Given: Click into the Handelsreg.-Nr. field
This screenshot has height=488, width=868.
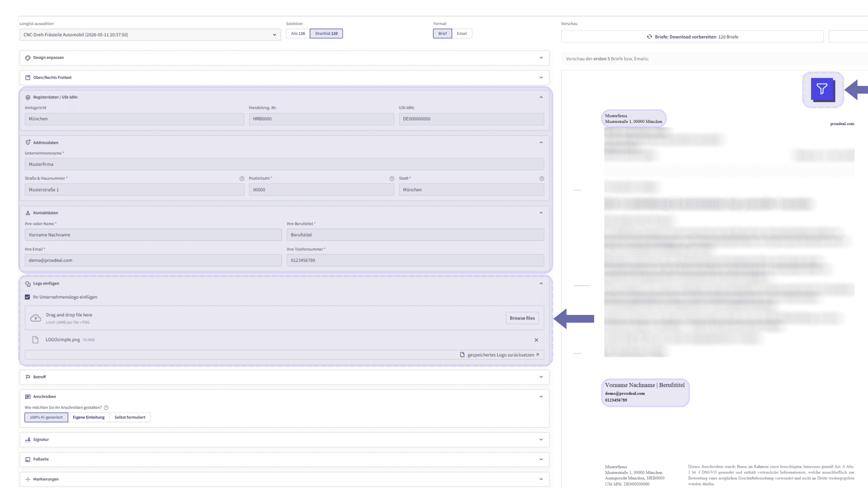Looking at the screenshot, I should click(321, 119).
